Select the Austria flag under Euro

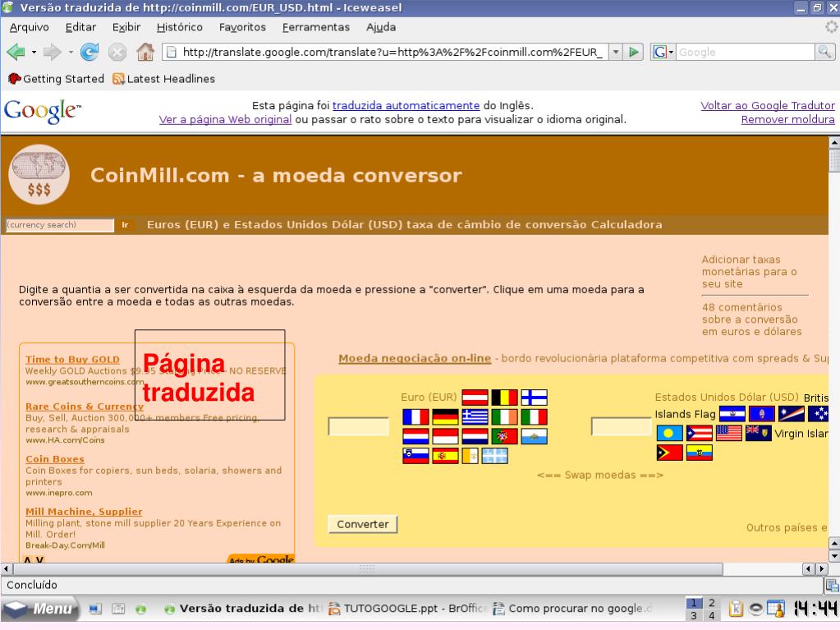tap(475, 398)
